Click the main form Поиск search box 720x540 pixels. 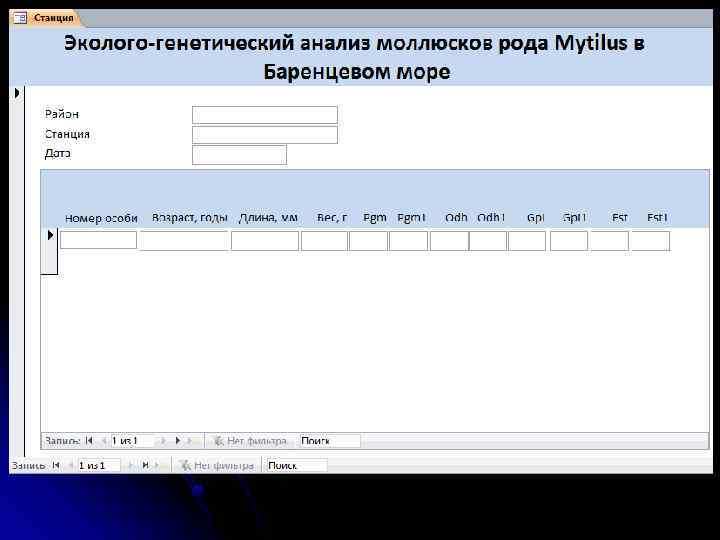tap(297, 466)
